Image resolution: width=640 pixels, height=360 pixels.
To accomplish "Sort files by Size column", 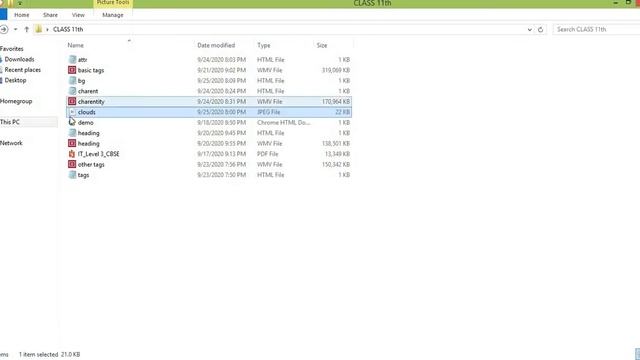I will click(x=322, y=45).
